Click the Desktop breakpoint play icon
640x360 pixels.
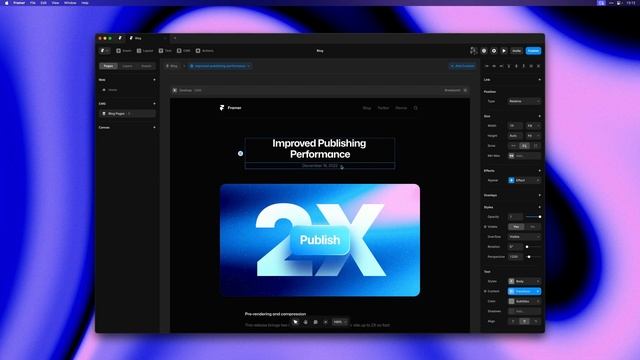[x=175, y=90]
